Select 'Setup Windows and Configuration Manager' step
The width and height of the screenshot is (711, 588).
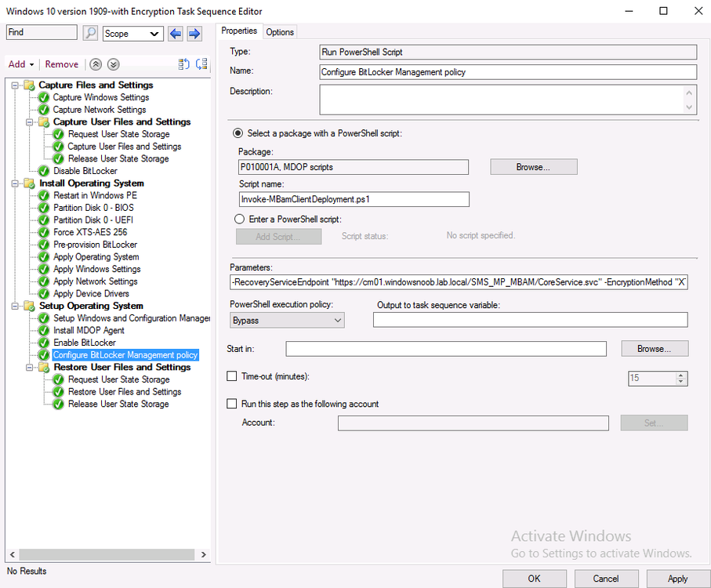(x=132, y=318)
